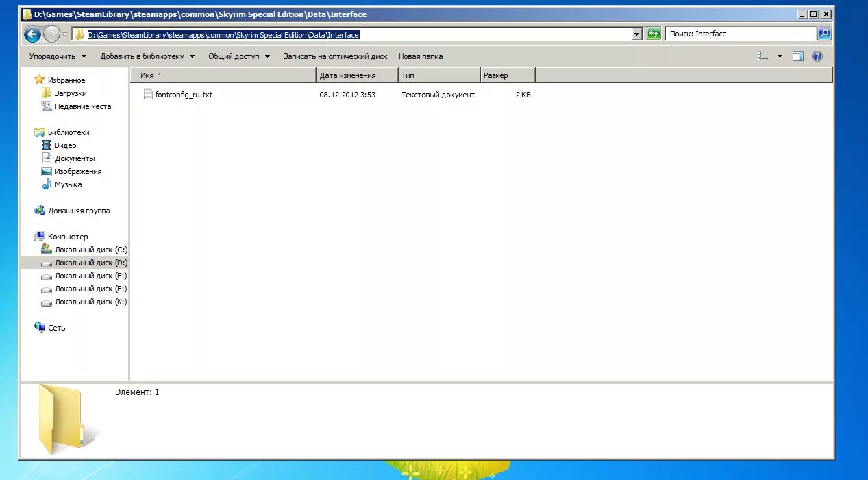Click the drive icon for disk (K:)
The height and width of the screenshot is (480, 868).
coord(47,302)
